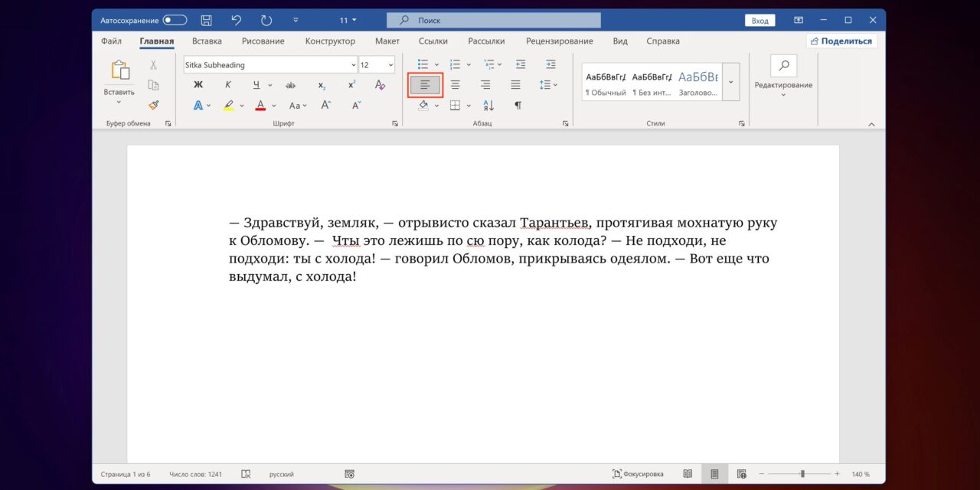
Task: Open the Sitka Subheading font dropdown
Action: coord(353,65)
